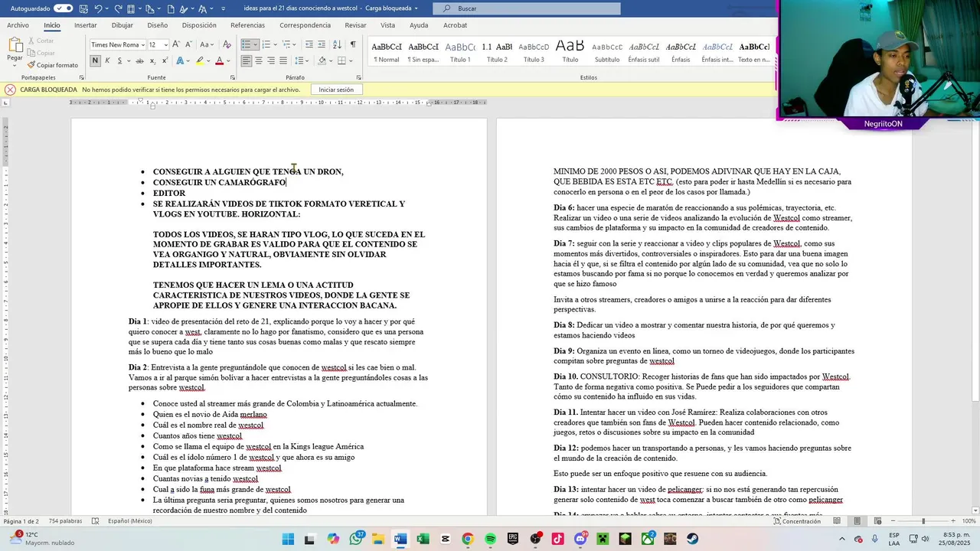Click the Concentración focus mode button
This screenshot has height=551, width=980.
tap(797, 521)
